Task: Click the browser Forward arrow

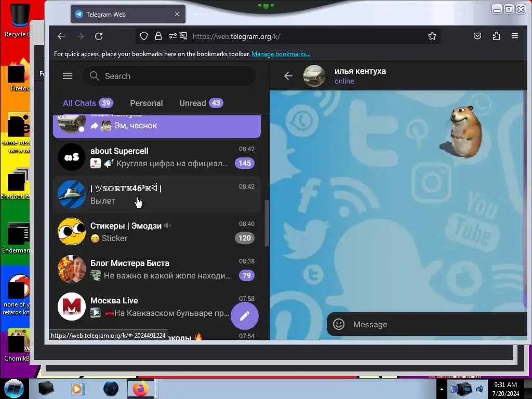Action: pos(80,36)
